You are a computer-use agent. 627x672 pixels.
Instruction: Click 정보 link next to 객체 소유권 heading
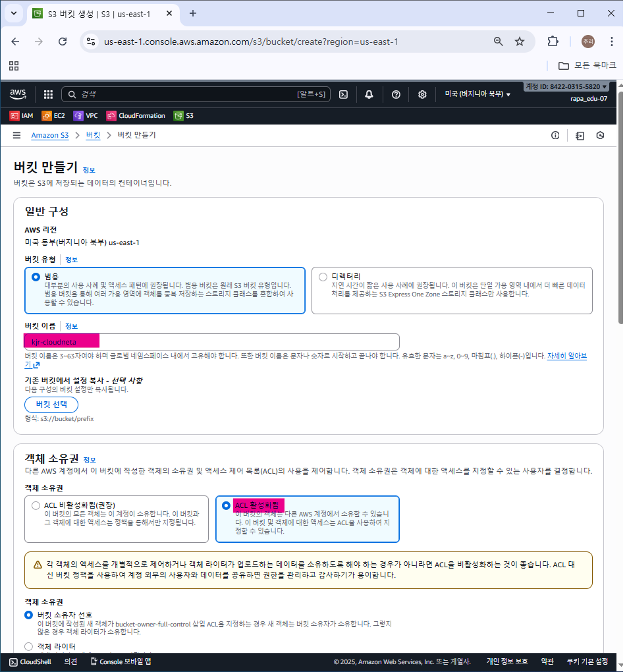point(90,460)
